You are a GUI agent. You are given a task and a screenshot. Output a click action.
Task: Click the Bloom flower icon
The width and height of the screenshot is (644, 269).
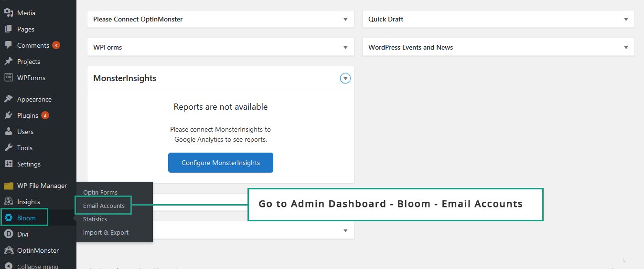coord(8,218)
